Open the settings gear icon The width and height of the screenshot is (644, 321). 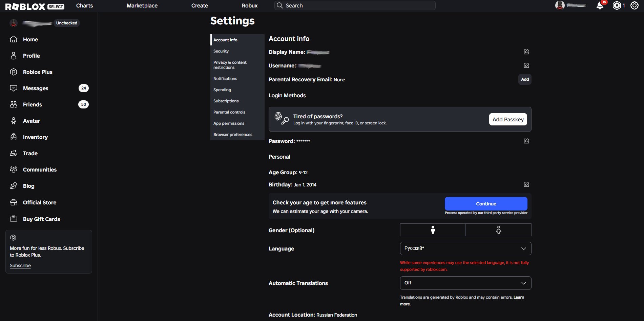[634, 5]
